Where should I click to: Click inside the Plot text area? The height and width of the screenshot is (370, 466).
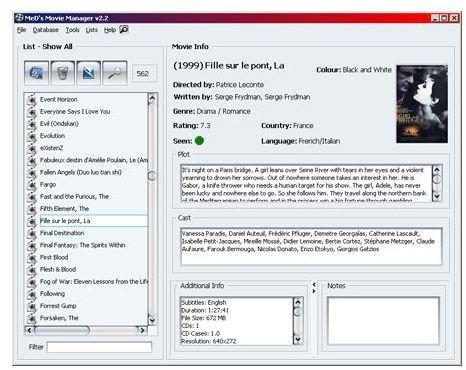coord(306,183)
